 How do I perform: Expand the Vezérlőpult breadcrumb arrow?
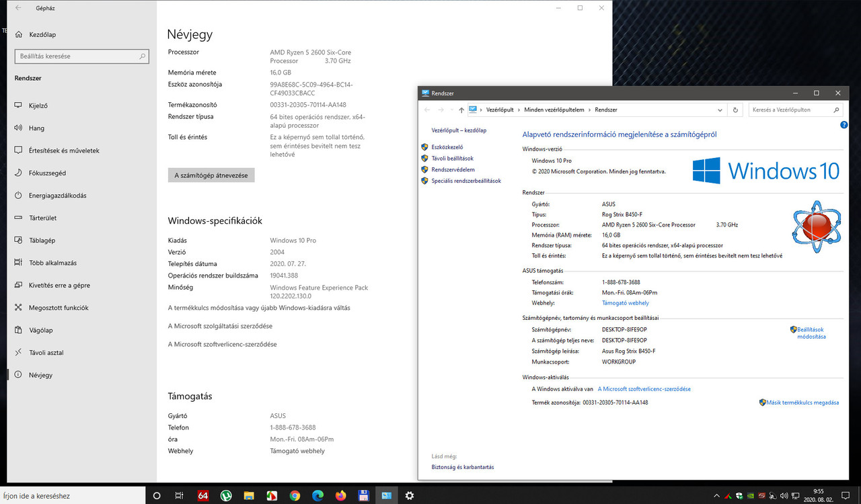pos(518,110)
